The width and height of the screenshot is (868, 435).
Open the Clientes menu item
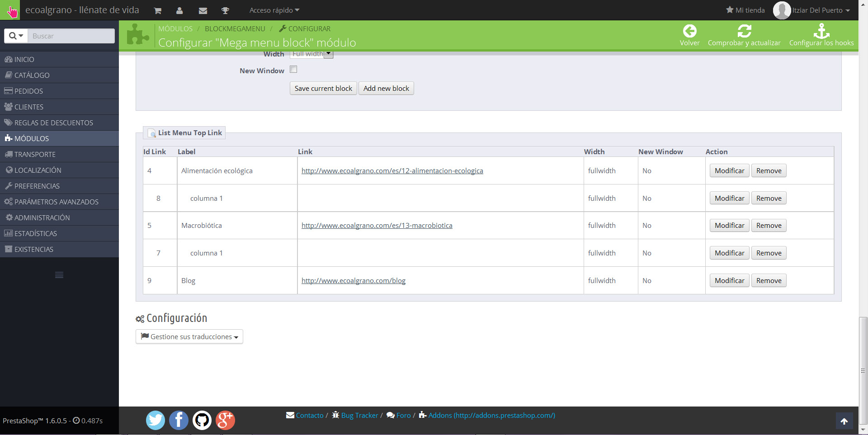[59, 107]
